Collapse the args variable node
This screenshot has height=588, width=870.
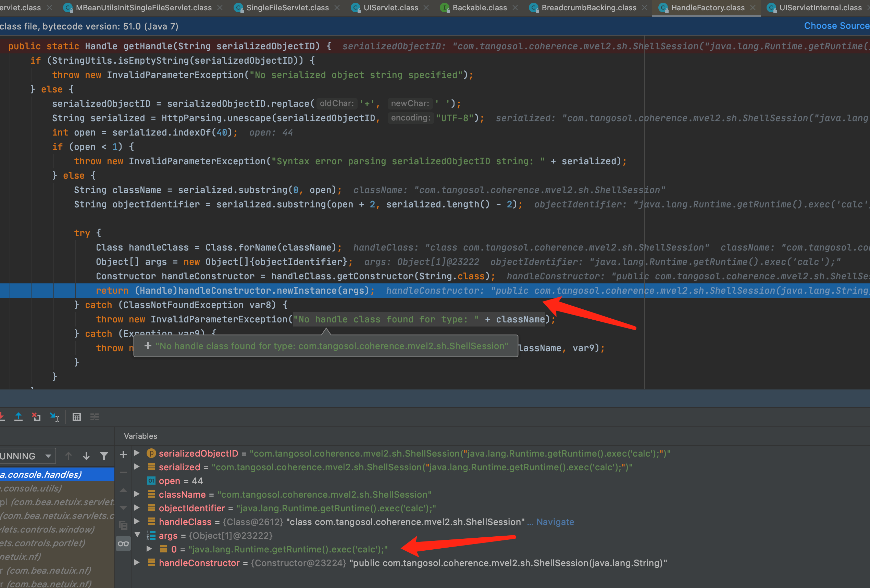[x=137, y=535]
